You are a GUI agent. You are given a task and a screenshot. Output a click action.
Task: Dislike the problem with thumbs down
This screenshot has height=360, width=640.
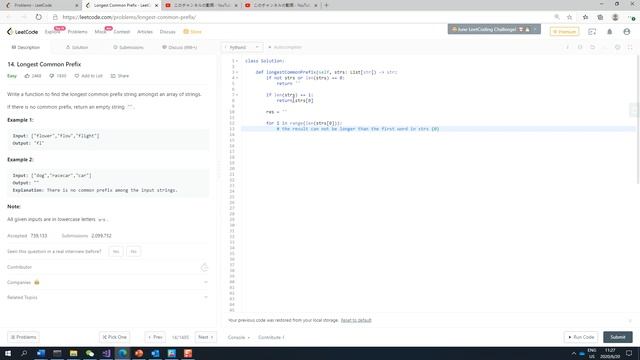(58, 76)
